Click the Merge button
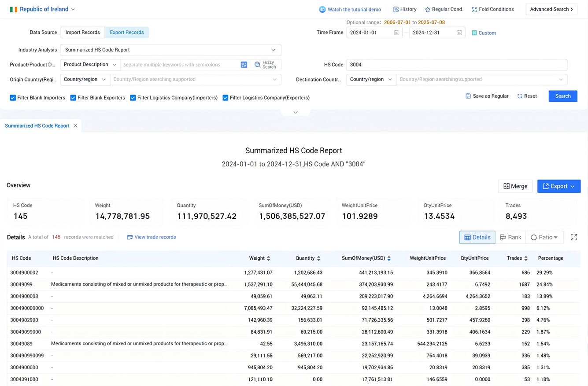588x386 pixels. point(515,186)
